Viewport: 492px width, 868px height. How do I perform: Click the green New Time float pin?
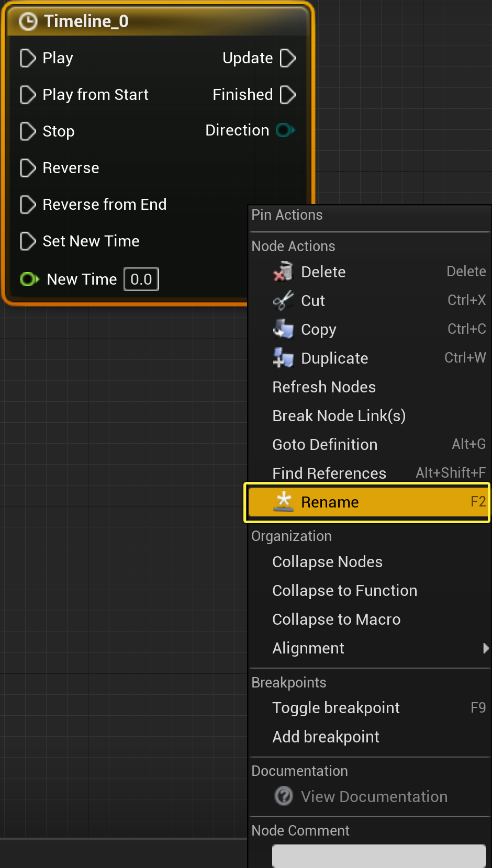(x=29, y=279)
